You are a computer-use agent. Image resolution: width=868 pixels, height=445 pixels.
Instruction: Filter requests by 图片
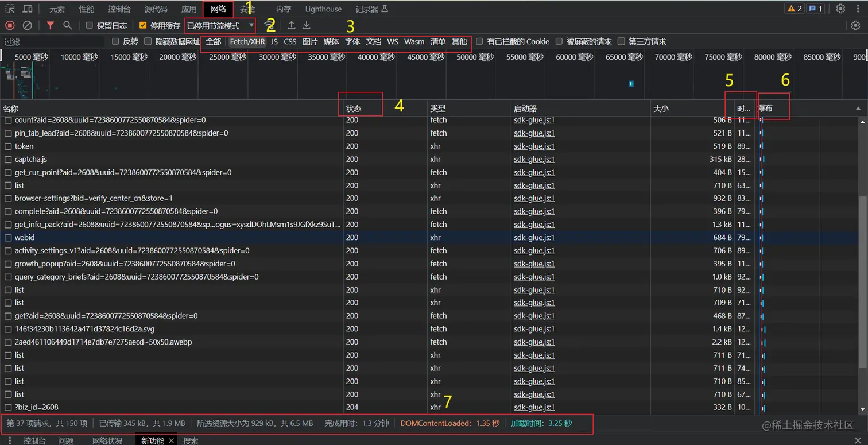310,41
